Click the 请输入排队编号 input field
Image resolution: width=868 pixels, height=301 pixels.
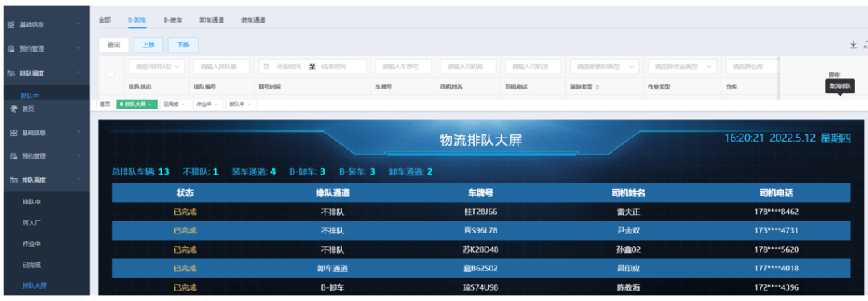click(x=222, y=67)
